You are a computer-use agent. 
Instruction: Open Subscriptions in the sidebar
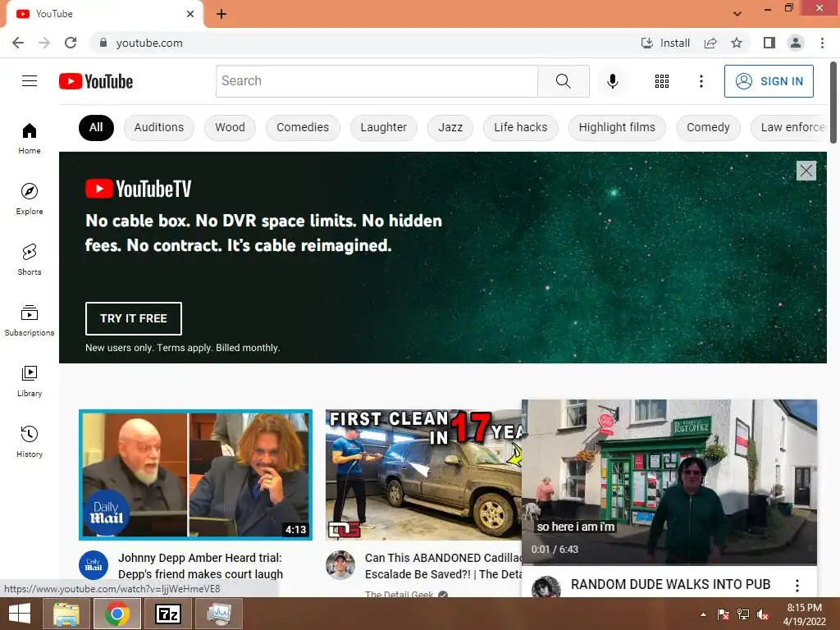[30, 321]
